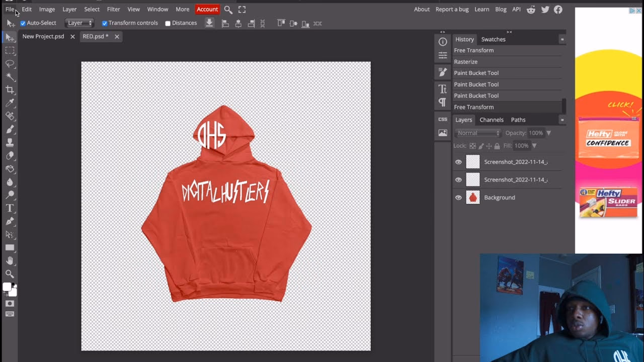The width and height of the screenshot is (644, 362).
Task: Click the search magnifier icon in menu bar
Action: [x=228, y=10]
